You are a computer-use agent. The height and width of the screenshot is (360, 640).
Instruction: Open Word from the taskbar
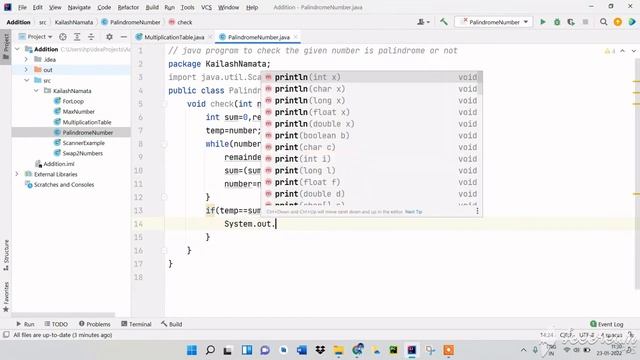tap(302, 350)
